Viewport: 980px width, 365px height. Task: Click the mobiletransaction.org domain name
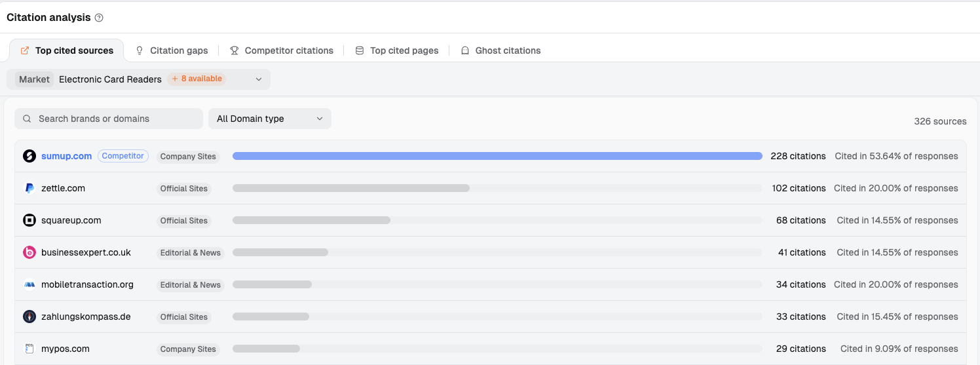point(87,284)
